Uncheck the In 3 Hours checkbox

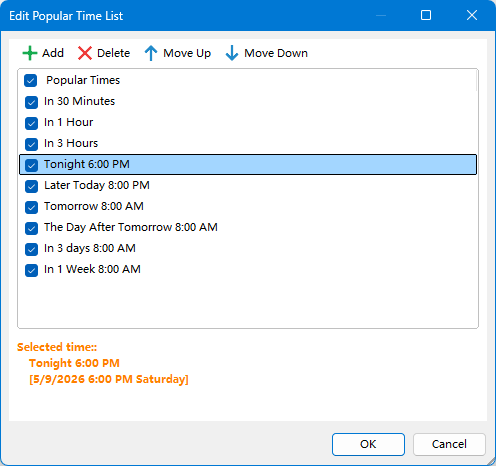point(31,144)
